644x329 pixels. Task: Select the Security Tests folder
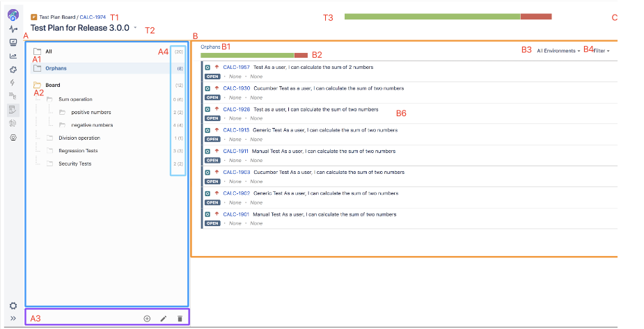click(74, 163)
